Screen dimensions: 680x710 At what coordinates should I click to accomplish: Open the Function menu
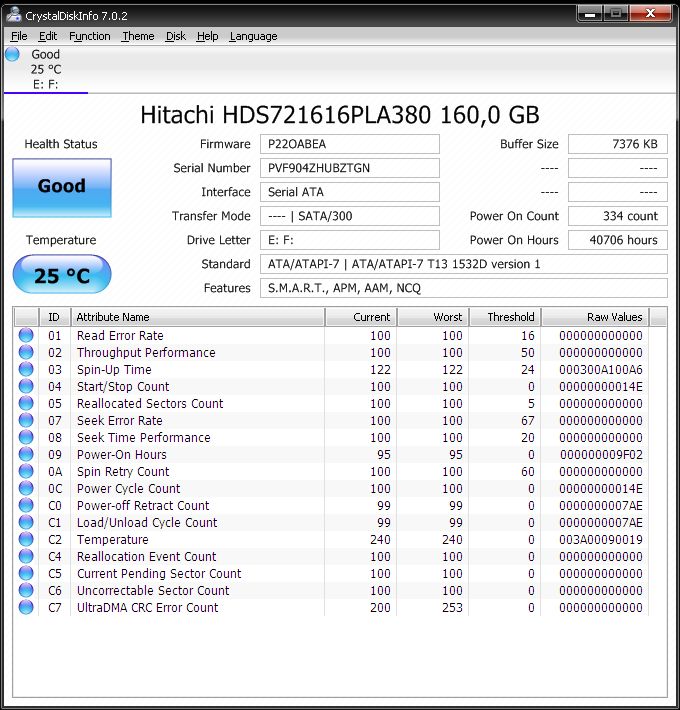90,36
